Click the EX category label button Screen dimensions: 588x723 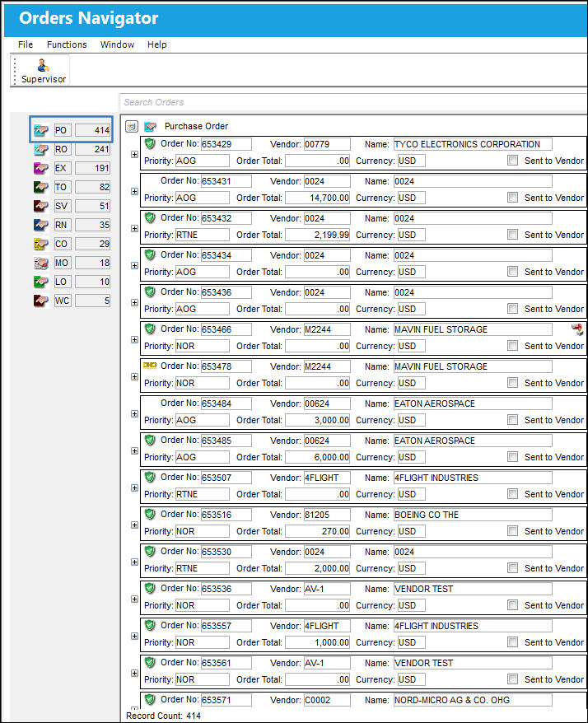[x=63, y=168]
